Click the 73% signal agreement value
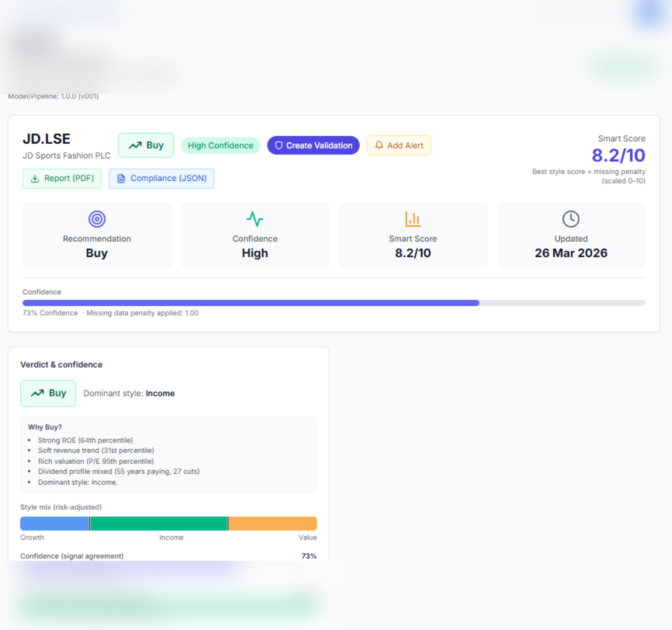Image resolution: width=672 pixels, height=630 pixels. [x=309, y=556]
